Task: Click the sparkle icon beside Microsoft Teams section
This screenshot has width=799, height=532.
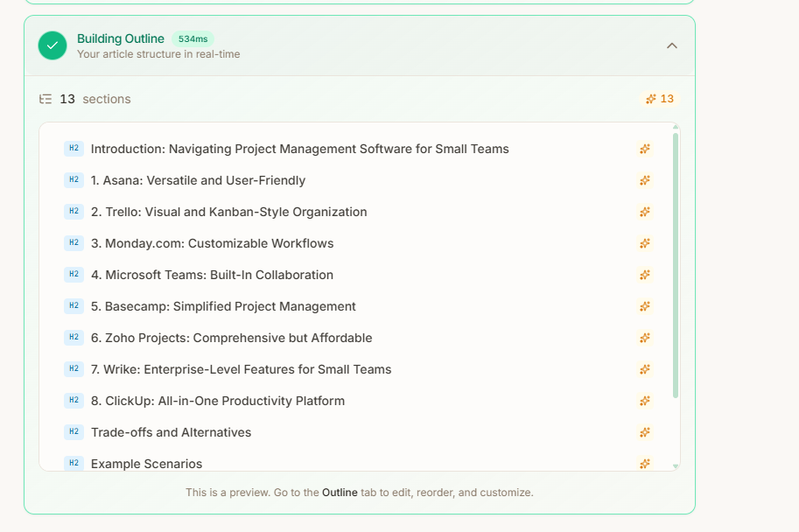Action: (645, 275)
